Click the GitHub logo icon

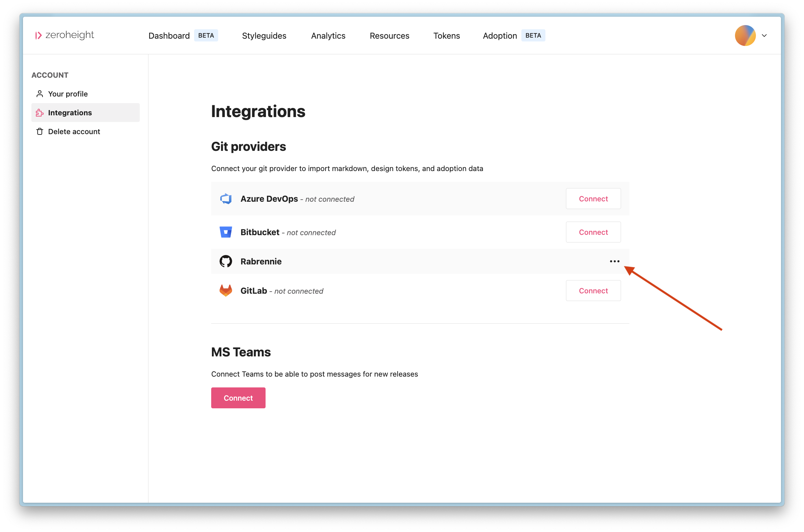(226, 261)
